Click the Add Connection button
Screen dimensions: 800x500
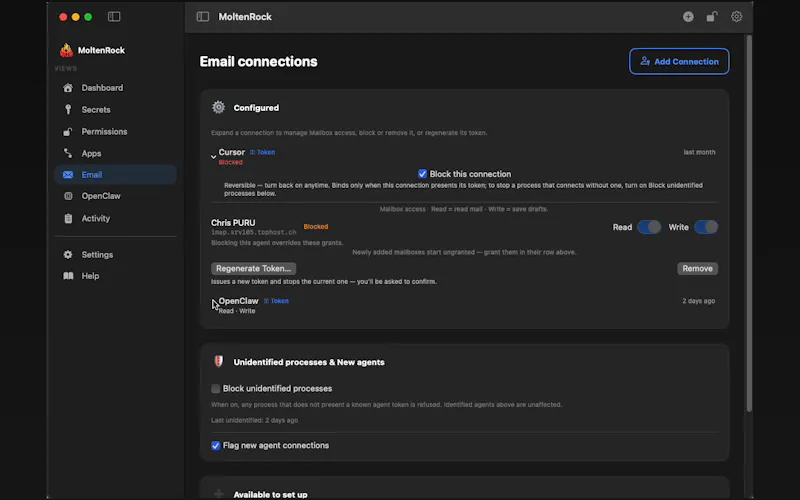pos(679,61)
